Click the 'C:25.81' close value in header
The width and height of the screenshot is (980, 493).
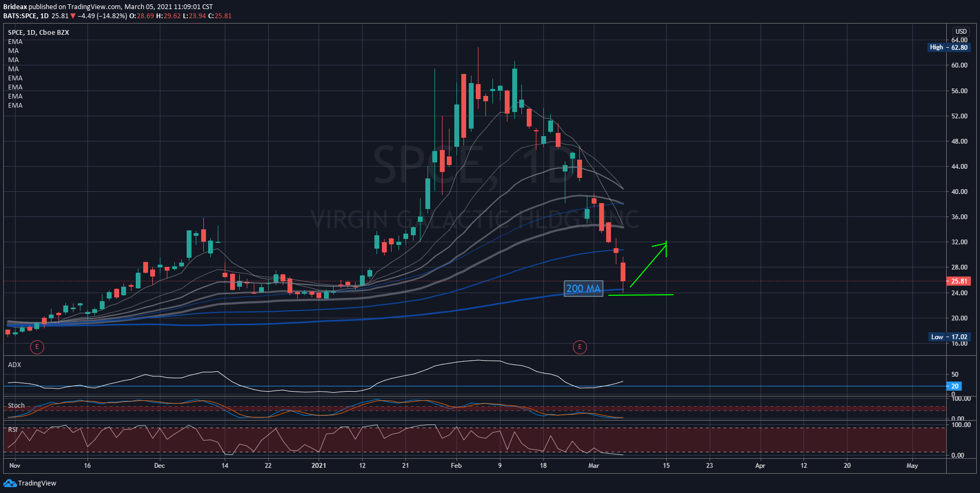220,16
